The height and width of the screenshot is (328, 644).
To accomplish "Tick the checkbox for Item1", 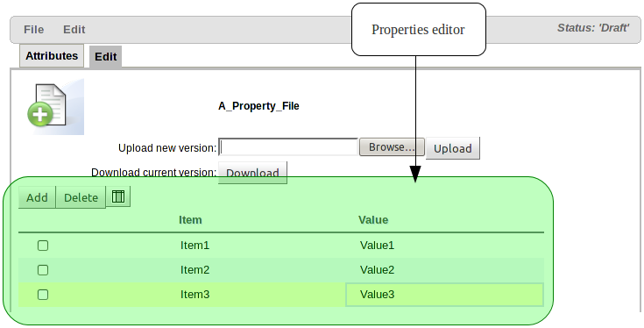I will 43,246.
